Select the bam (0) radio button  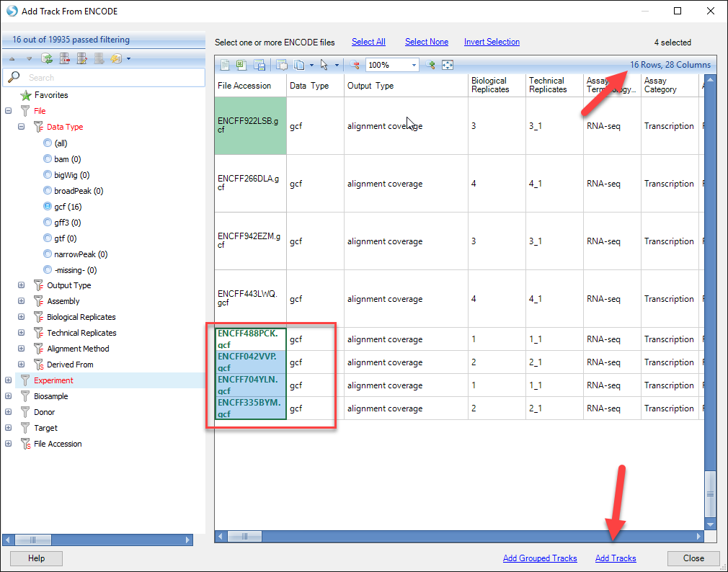coord(48,158)
